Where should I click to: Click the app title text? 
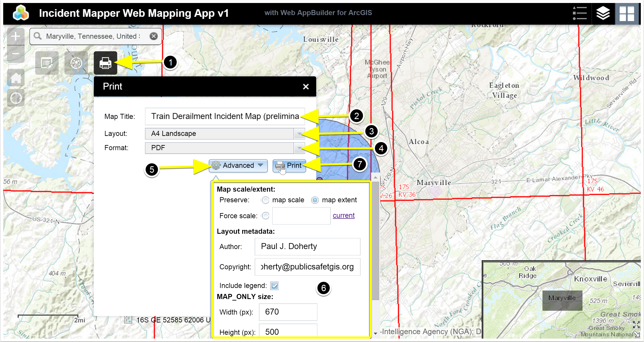[x=134, y=13]
